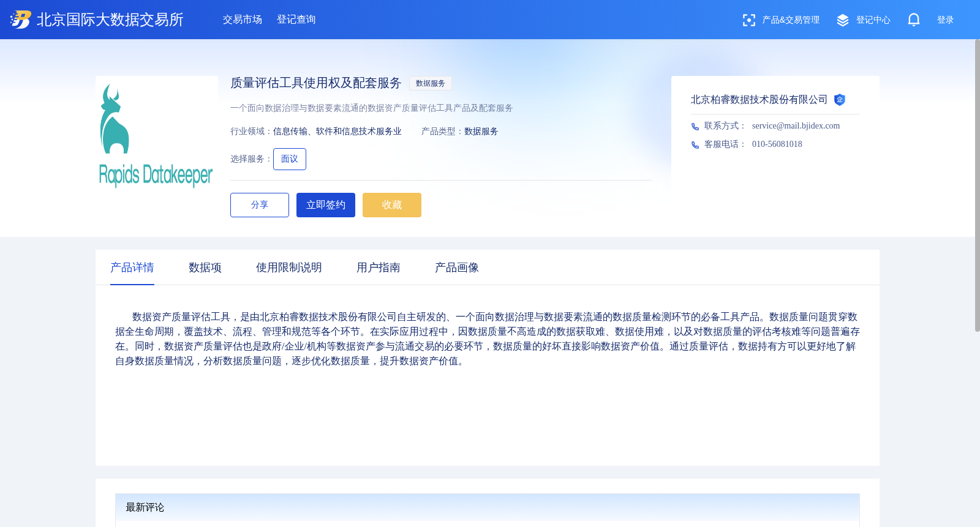
Task: Switch to the 产品画像 tab
Action: tap(457, 267)
